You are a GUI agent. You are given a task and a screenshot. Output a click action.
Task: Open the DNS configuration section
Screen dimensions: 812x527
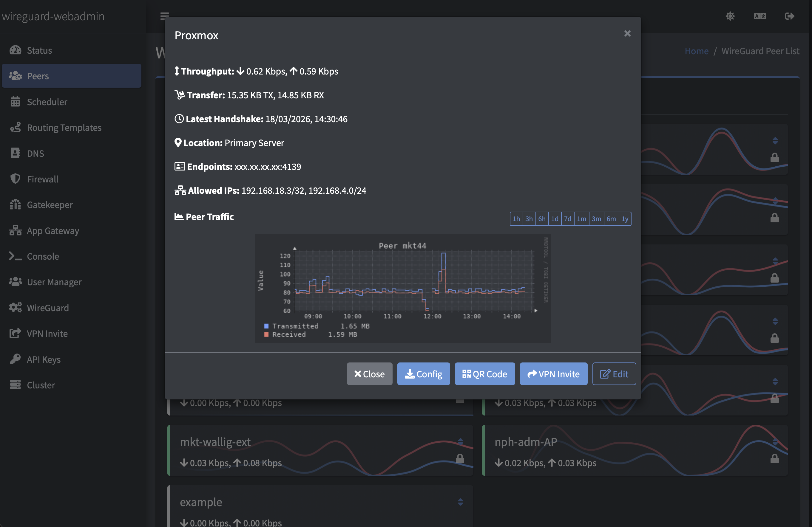point(36,153)
